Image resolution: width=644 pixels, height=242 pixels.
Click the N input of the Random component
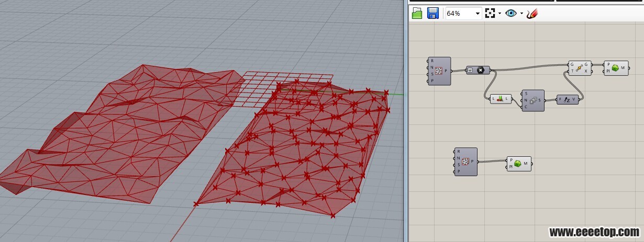(x=526, y=100)
